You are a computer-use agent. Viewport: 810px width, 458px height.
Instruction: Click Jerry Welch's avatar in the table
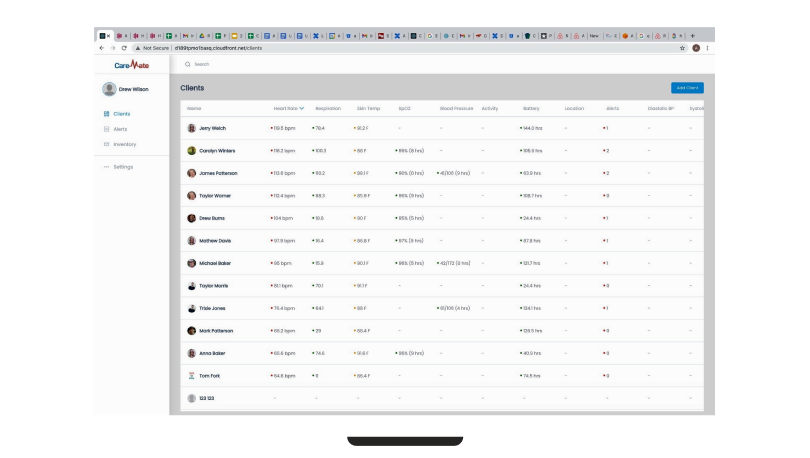191,128
